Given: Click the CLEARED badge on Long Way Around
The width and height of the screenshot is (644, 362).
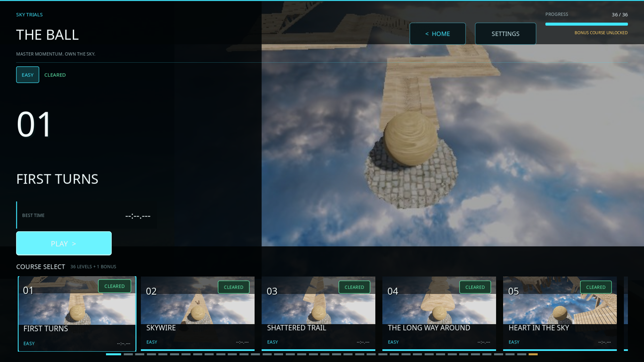Looking at the screenshot, I should (x=475, y=287).
